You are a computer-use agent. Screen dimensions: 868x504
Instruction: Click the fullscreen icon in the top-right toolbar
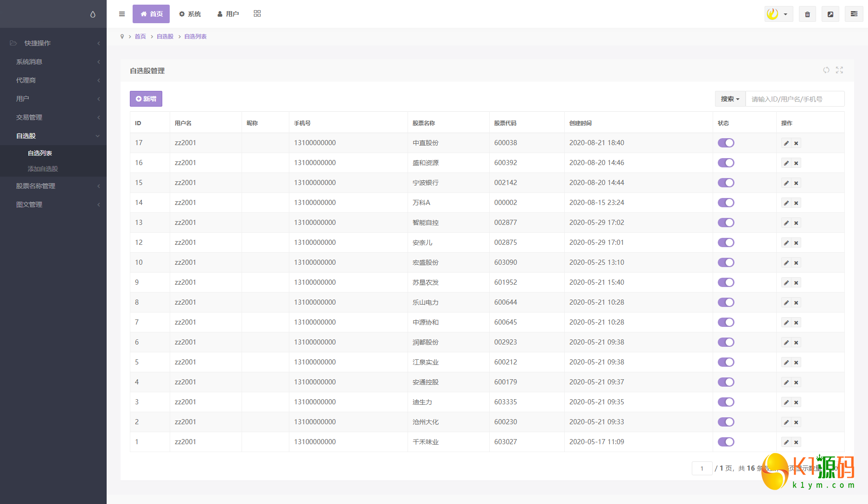[x=830, y=14]
